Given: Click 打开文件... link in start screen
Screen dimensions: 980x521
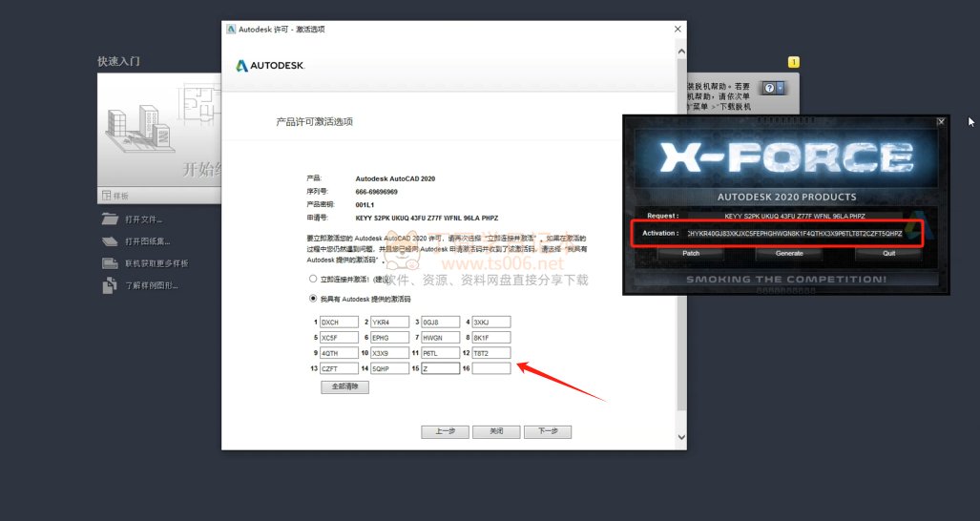Looking at the screenshot, I should point(144,219).
